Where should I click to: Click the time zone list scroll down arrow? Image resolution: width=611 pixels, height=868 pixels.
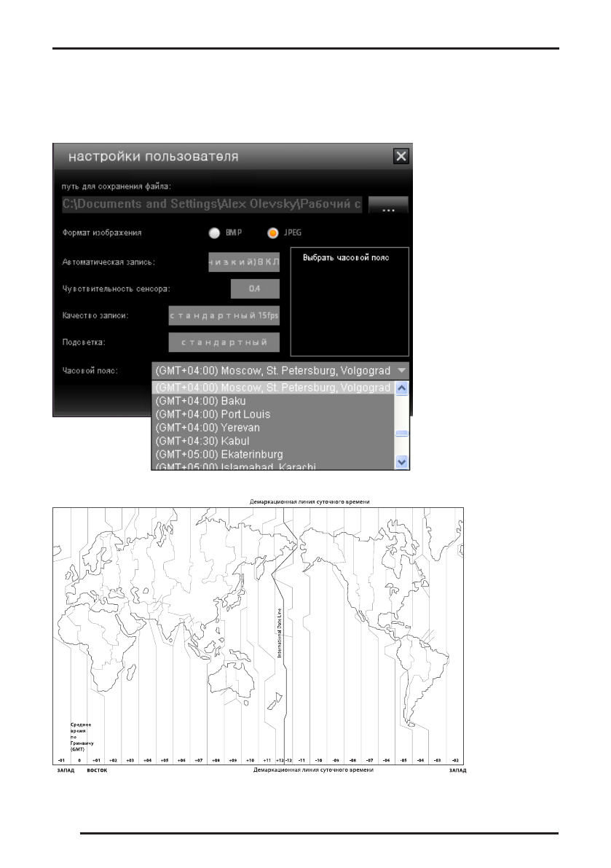[402, 461]
